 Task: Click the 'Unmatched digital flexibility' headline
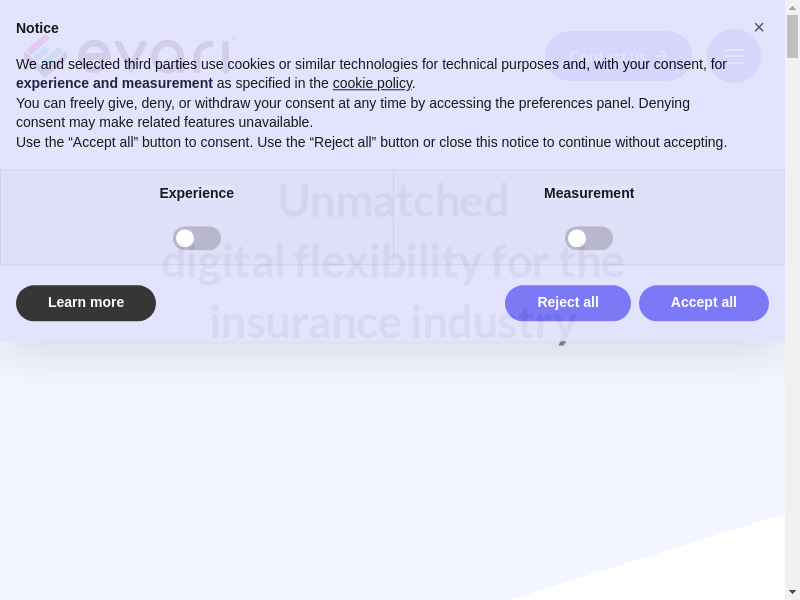pos(392,262)
